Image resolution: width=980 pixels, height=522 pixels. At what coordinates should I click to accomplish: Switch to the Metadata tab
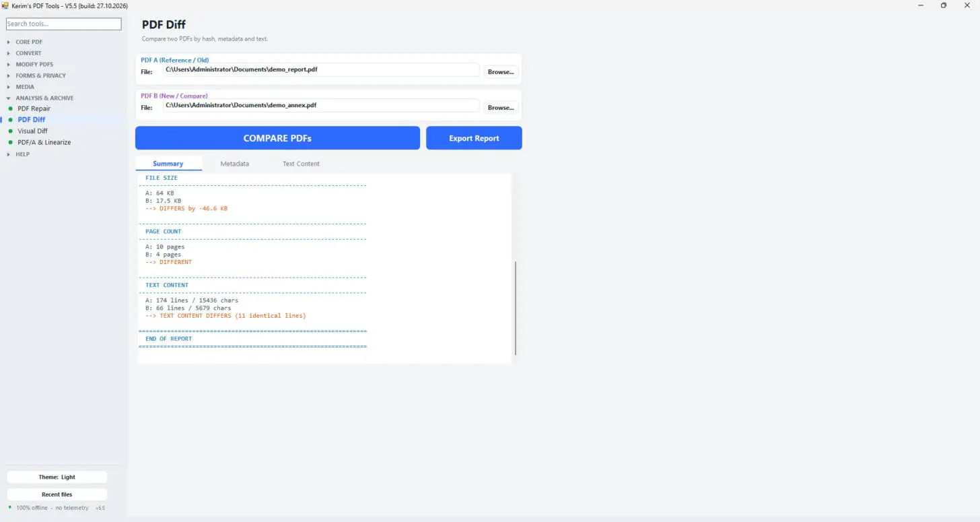tap(234, 164)
